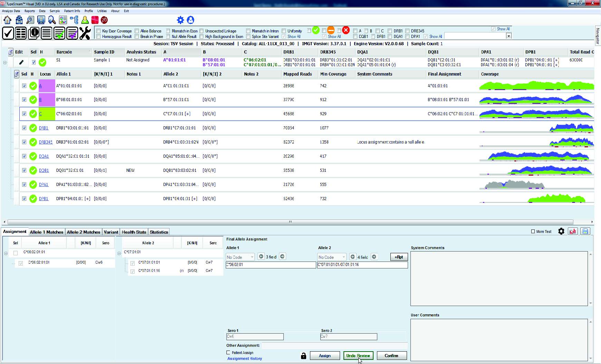Click the binoculars search icon
Image resolution: width=601 pixels, height=364 pixels.
coord(19,20)
